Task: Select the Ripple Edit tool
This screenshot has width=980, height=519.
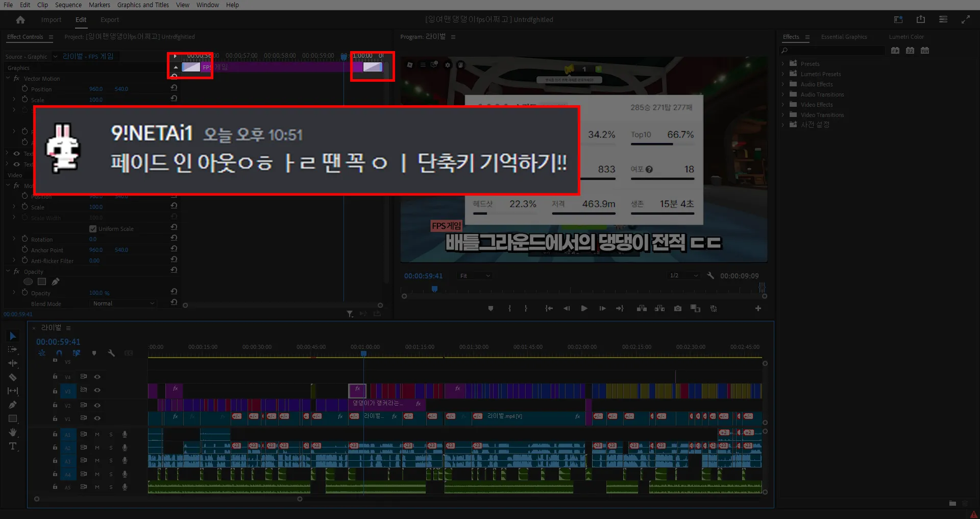Action: [x=13, y=363]
